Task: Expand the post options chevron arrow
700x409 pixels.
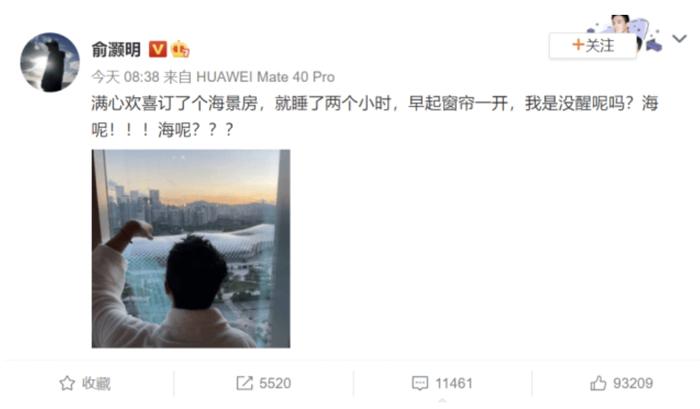Action: 679,39
